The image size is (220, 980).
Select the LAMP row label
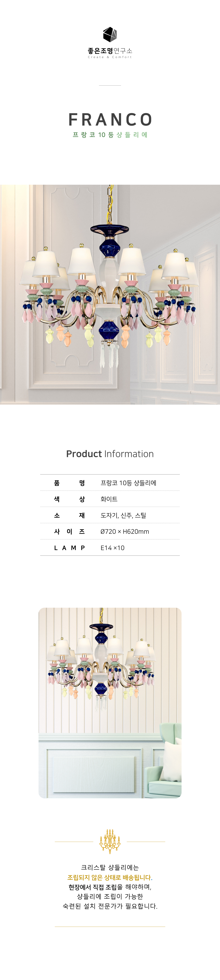pyautogui.click(x=69, y=548)
